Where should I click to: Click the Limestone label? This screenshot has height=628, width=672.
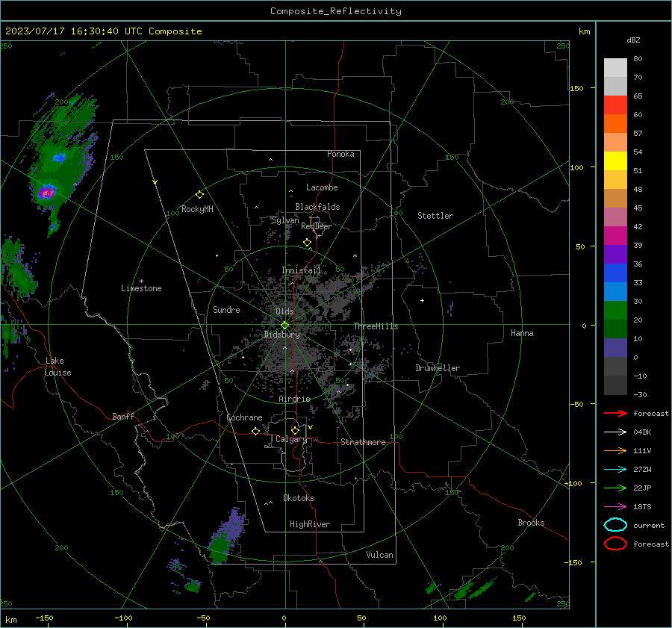coord(141,288)
